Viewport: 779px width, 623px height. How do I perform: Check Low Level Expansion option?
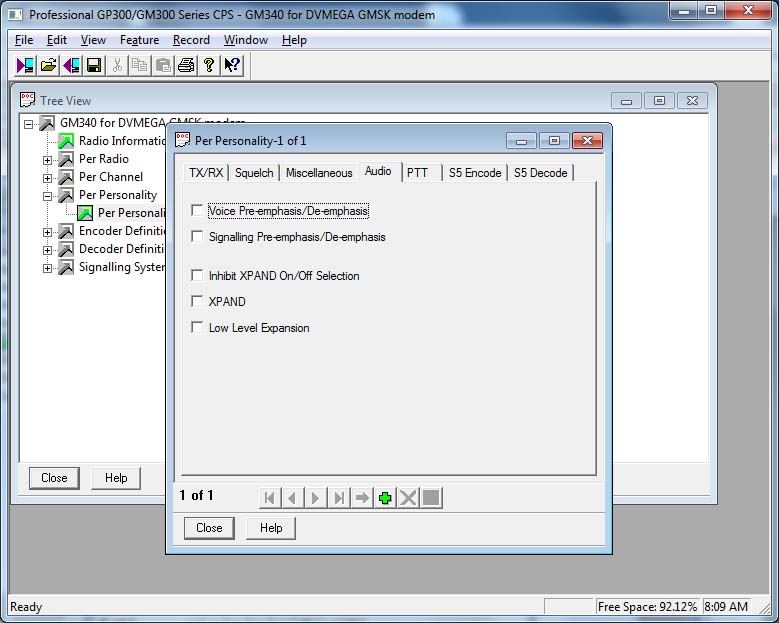pyautogui.click(x=197, y=327)
